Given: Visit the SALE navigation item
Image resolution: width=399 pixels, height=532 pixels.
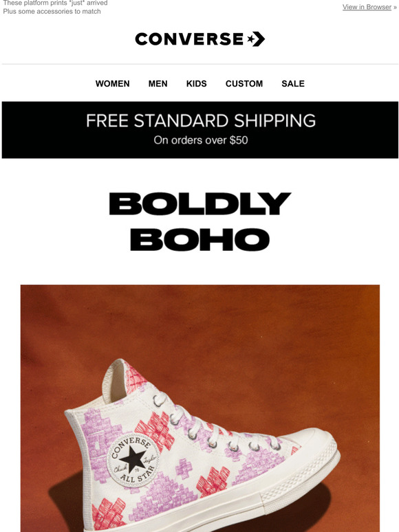Looking at the screenshot, I should tap(293, 83).
